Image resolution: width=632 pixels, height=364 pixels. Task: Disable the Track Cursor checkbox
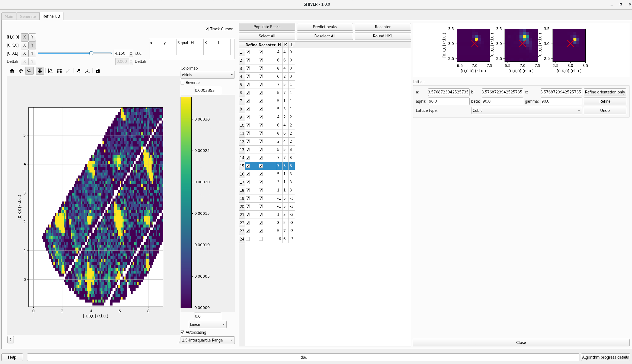pyautogui.click(x=207, y=29)
